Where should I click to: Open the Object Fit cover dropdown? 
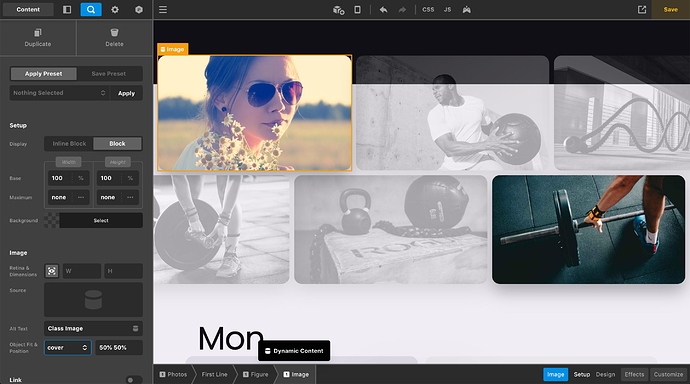point(67,347)
